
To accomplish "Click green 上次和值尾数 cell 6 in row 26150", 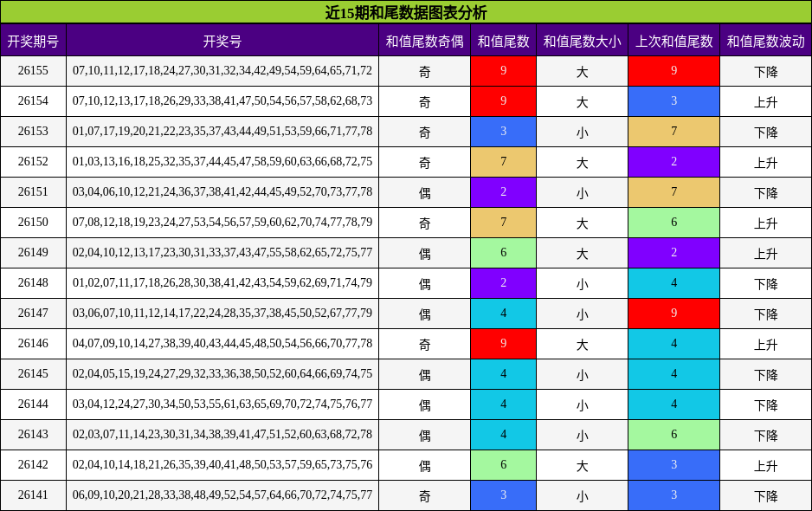I will click(673, 223).
